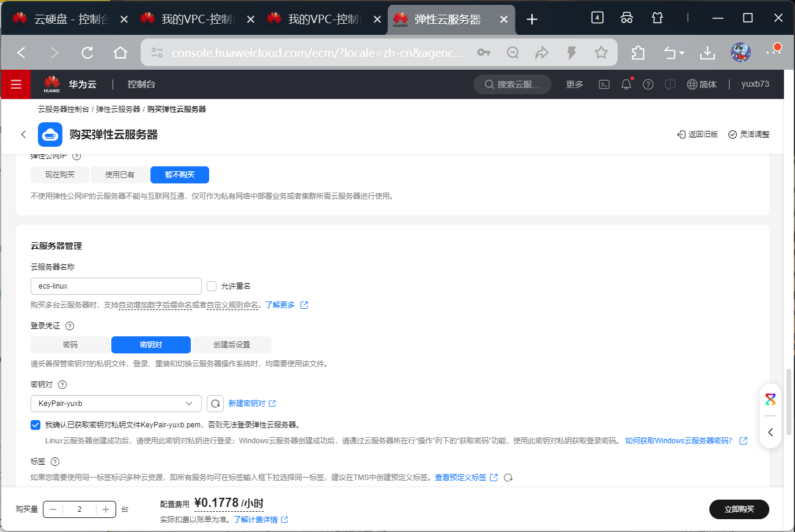Click the 搜索云服 search box
The image size is (795, 532).
click(512, 84)
